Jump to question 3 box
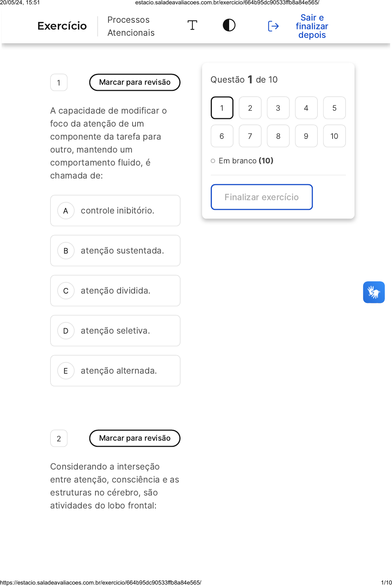 click(x=278, y=108)
